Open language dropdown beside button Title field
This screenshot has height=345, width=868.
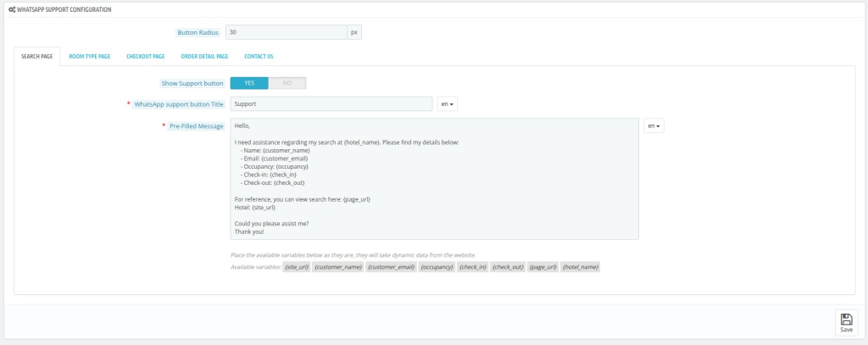(448, 103)
